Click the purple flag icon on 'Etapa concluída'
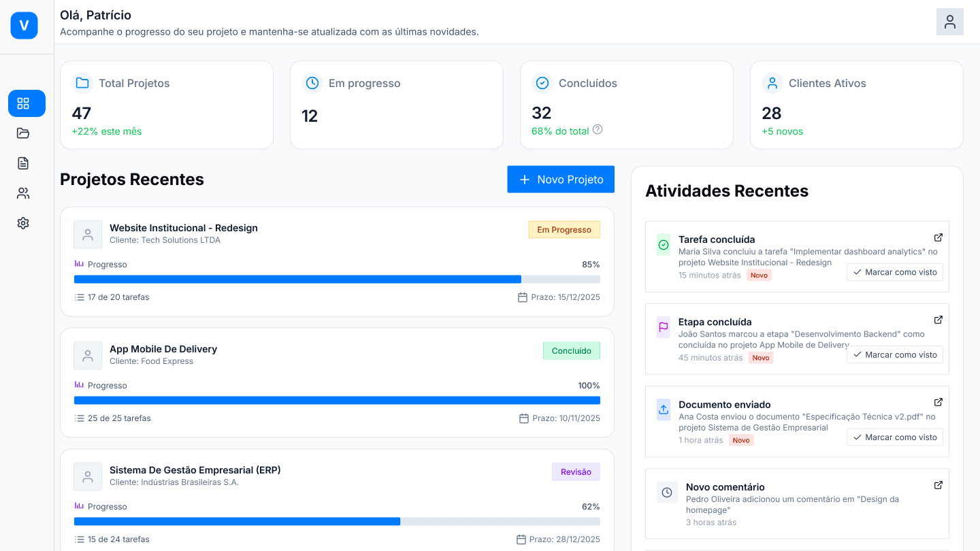Viewport: 980px width, 551px height. tap(664, 327)
